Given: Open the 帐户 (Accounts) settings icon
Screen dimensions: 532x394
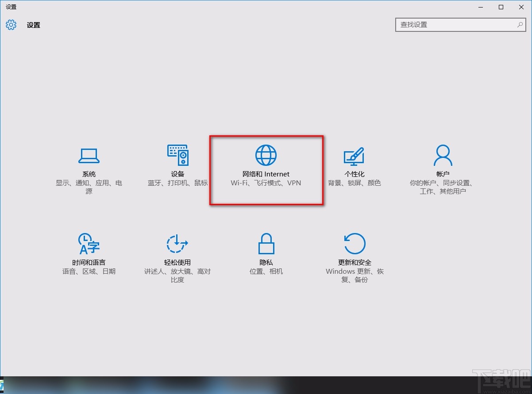Looking at the screenshot, I should pos(443,156).
